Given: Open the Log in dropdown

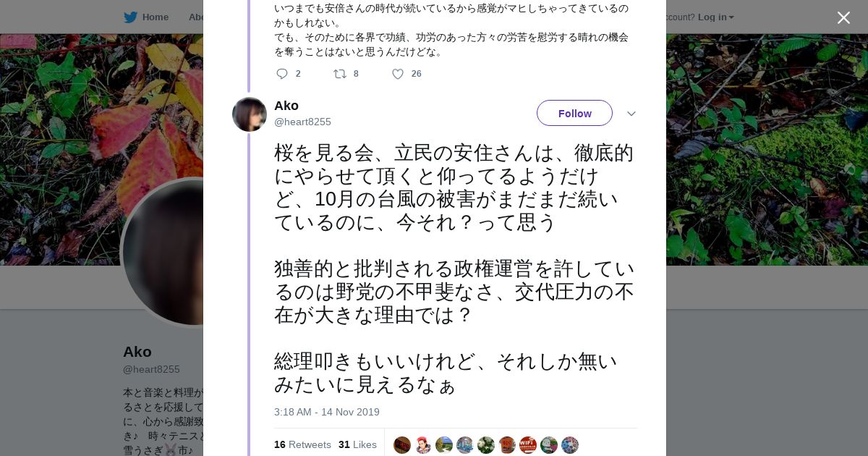Looking at the screenshot, I should [715, 17].
